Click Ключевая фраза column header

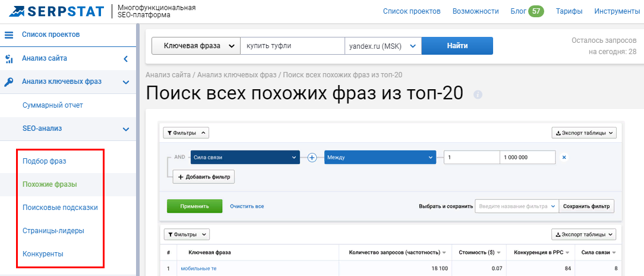[210, 252]
